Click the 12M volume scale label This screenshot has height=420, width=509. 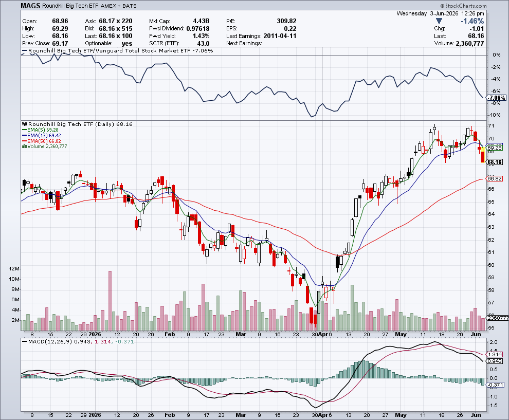point(14,268)
